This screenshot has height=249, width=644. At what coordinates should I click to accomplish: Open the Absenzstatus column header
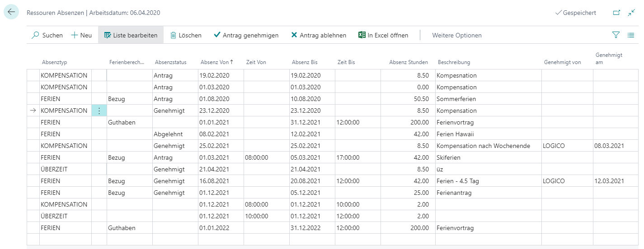pyautogui.click(x=170, y=62)
